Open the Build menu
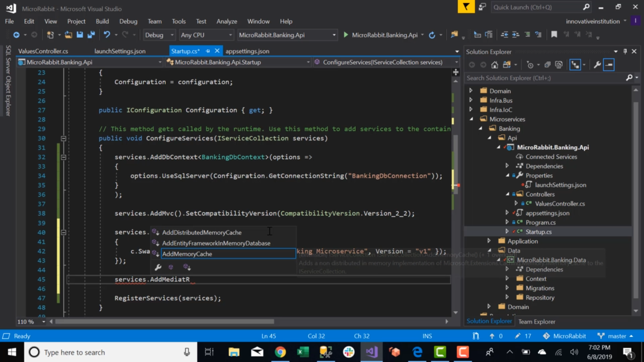The width and height of the screenshot is (644, 362). point(102,21)
